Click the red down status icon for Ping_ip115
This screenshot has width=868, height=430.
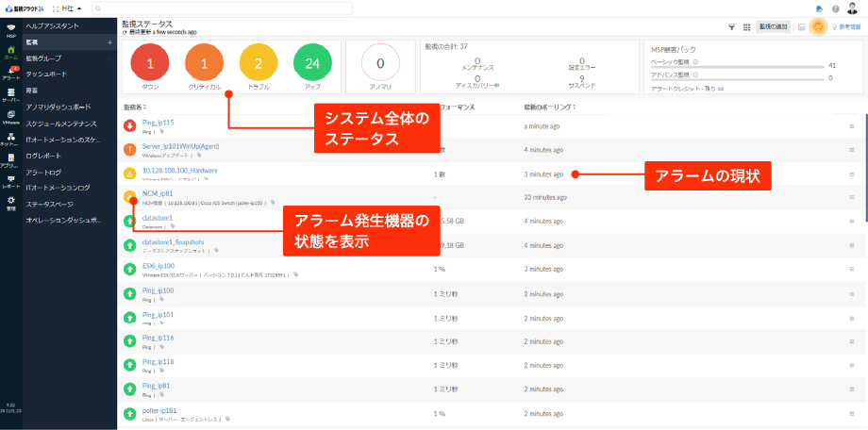129,126
